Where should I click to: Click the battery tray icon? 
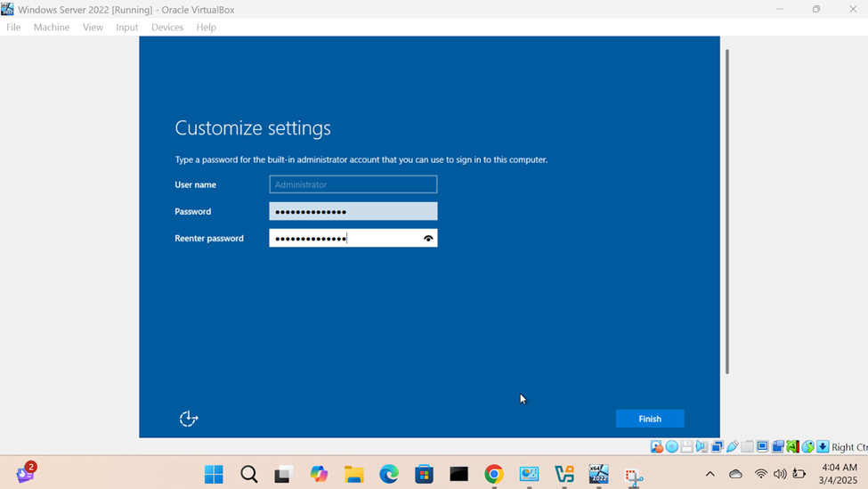click(x=799, y=474)
